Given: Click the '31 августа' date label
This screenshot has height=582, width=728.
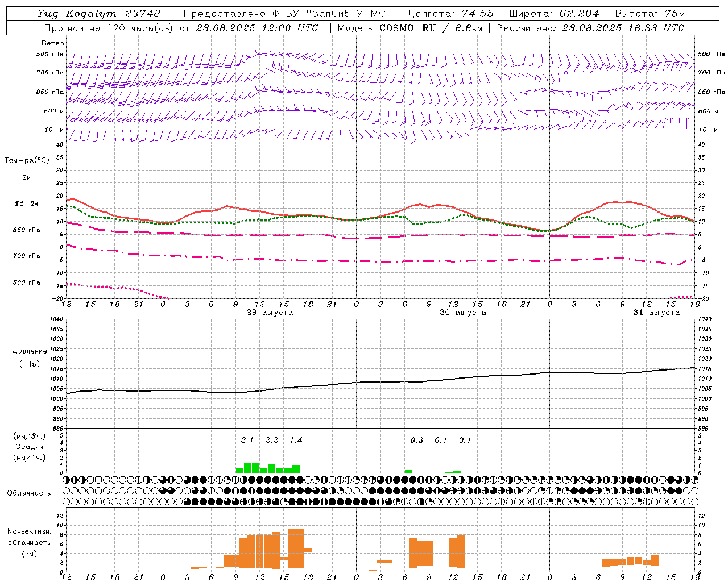Looking at the screenshot, I should pos(656,313).
